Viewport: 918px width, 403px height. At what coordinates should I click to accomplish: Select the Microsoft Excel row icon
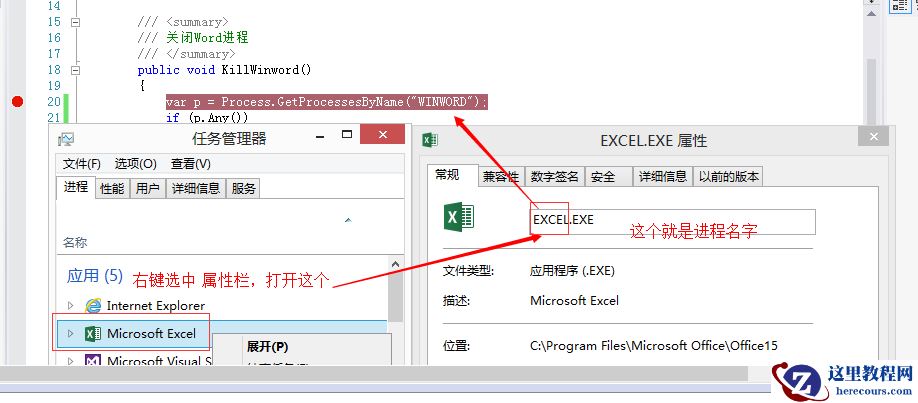point(93,334)
